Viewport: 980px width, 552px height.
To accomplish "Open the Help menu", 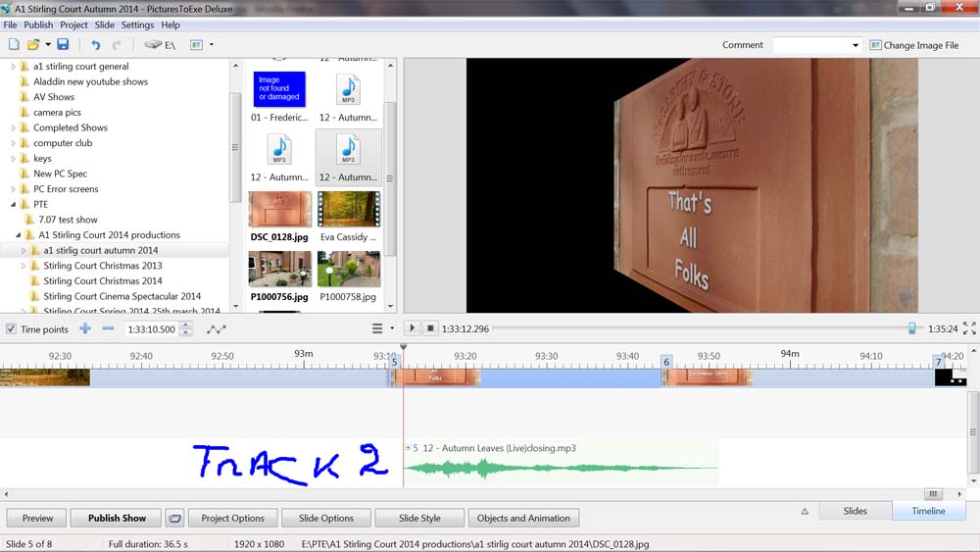I will tap(171, 25).
